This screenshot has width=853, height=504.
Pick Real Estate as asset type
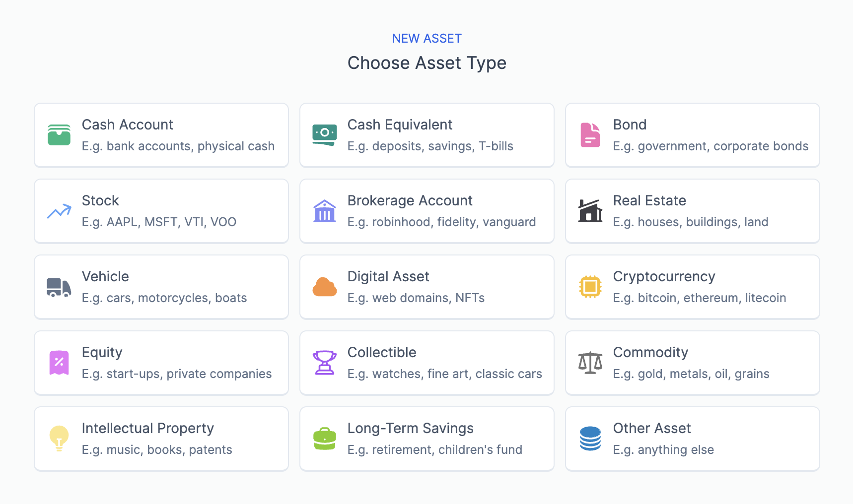[x=649, y=201]
